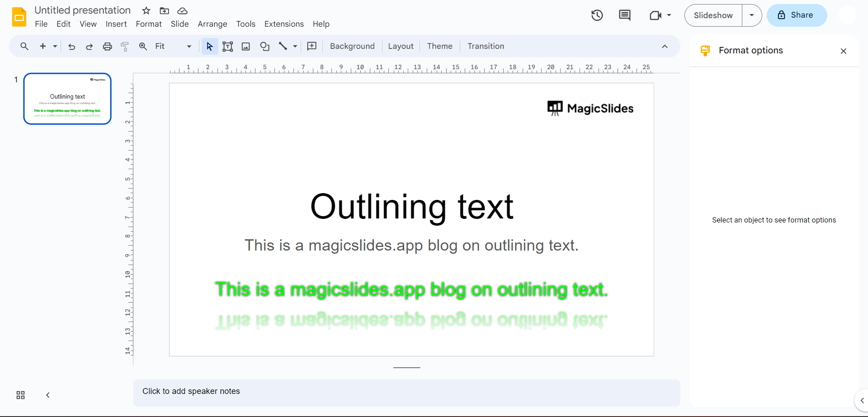Click the Print icon in toolbar
This screenshot has height=417, width=868.
(107, 46)
